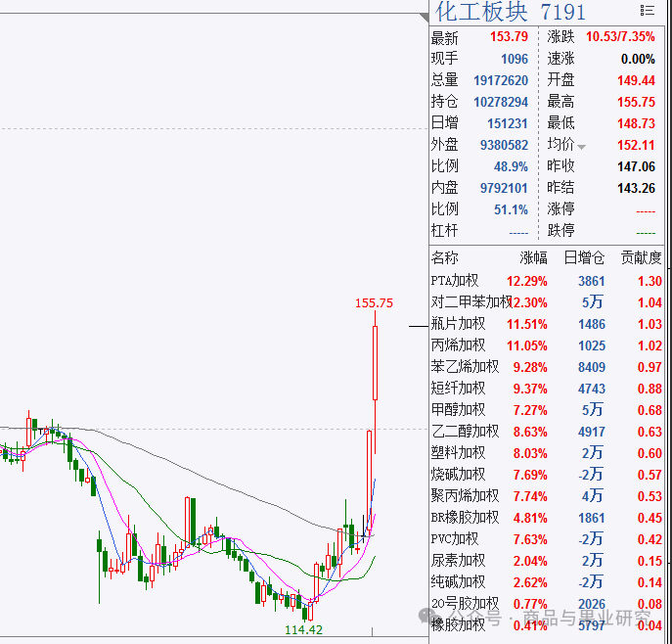Expand the 均价 dropdown arrow
This screenshot has width=672, height=644.
582,147
